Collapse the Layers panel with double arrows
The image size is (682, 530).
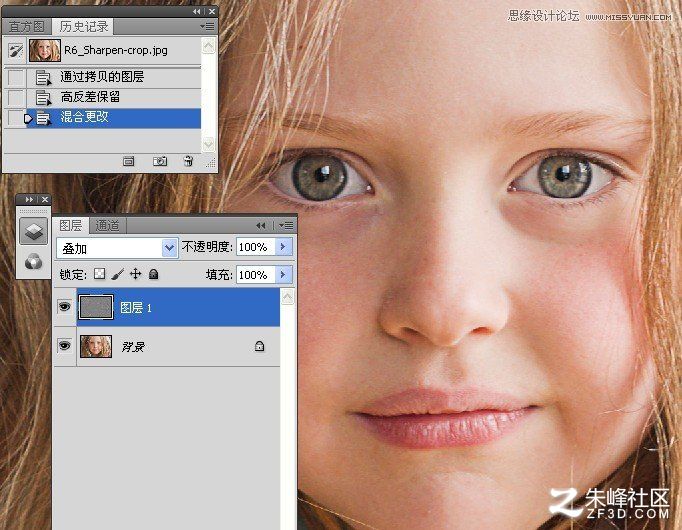pos(261,225)
